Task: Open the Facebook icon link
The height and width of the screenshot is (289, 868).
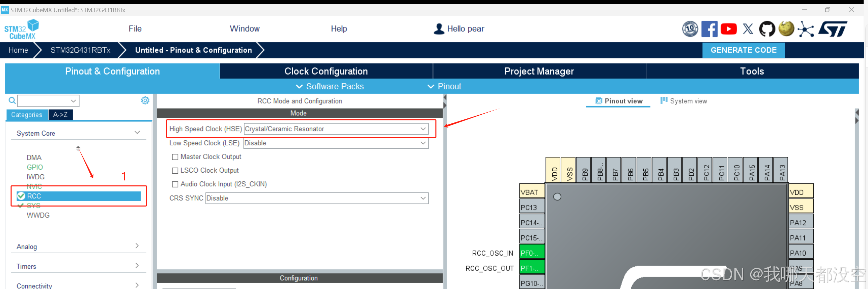Action: [709, 29]
